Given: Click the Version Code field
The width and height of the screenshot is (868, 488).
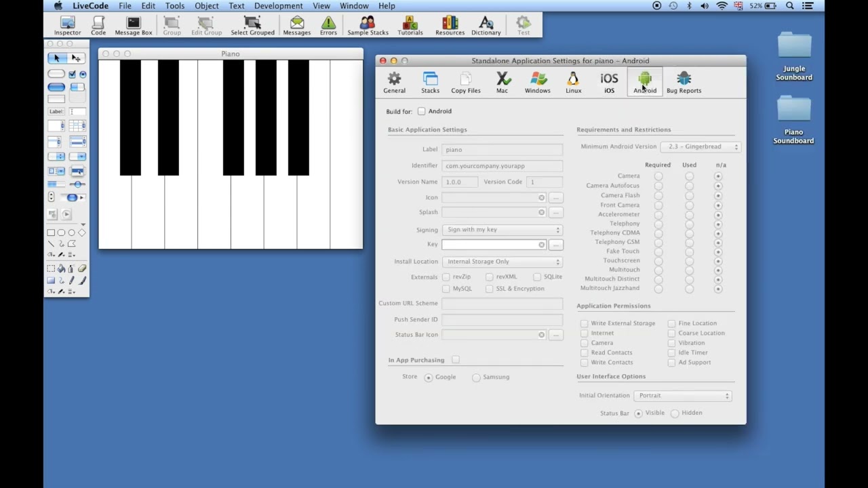Looking at the screenshot, I should [545, 182].
